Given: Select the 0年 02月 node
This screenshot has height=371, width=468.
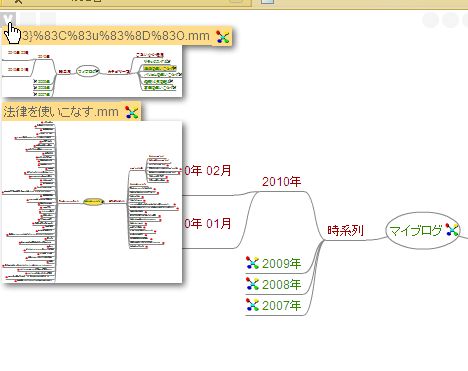Looking at the screenshot, I should 208,171.
